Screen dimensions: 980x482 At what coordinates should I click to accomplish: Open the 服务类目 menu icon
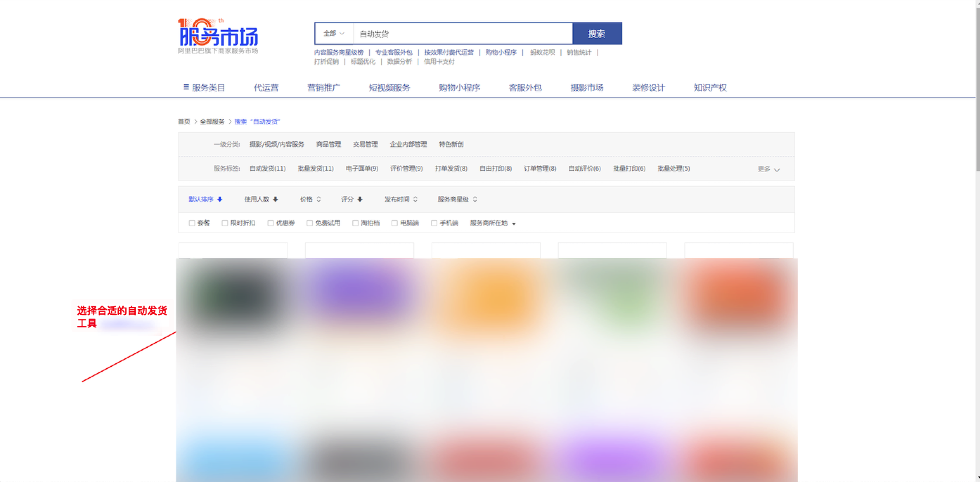186,87
